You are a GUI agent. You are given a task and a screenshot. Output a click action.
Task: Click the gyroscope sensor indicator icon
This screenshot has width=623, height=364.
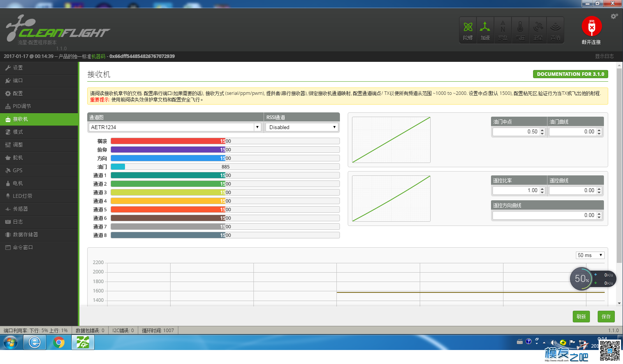coord(468,30)
